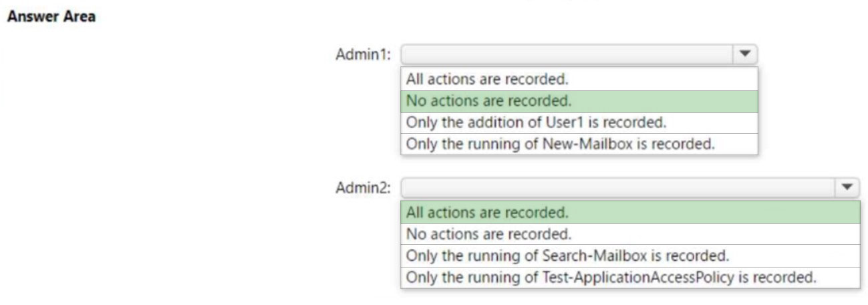The width and height of the screenshot is (868, 305).
Task: Select 'All actions are recorded' for Admin1
Action: (579, 79)
